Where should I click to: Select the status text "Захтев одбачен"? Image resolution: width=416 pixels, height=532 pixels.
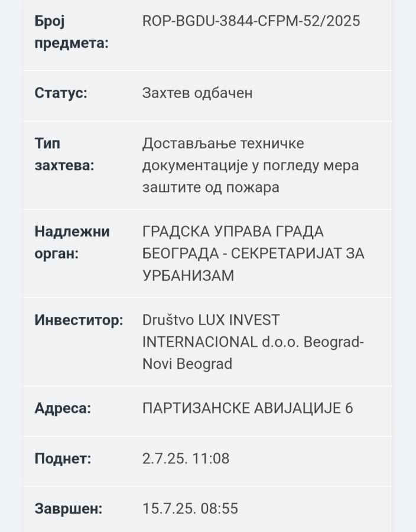[x=197, y=93]
